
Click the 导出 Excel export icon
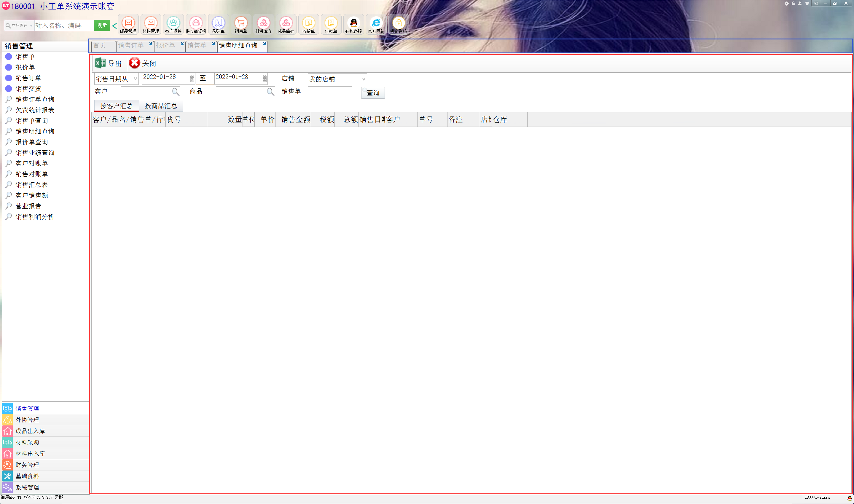tap(101, 63)
